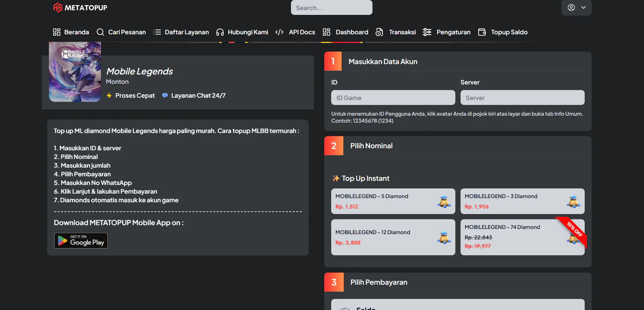This screenshot has height=310, width=644.
Task: Click the user account avatar icon
Action: [x=571, y=7]
